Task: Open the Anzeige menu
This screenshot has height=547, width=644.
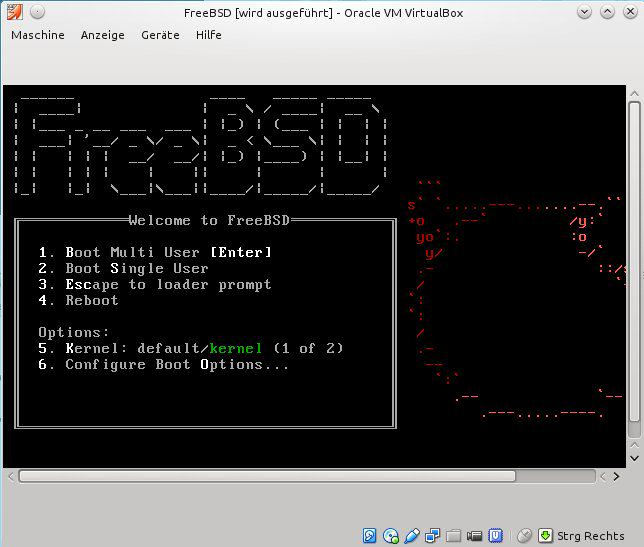Action: pos(103,35)
